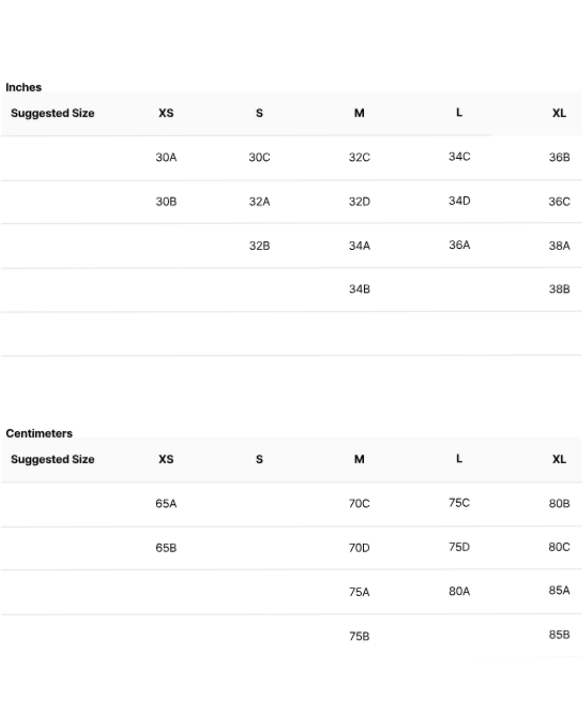
Task: Click the 30A size cell
Action: coord(166,157)
